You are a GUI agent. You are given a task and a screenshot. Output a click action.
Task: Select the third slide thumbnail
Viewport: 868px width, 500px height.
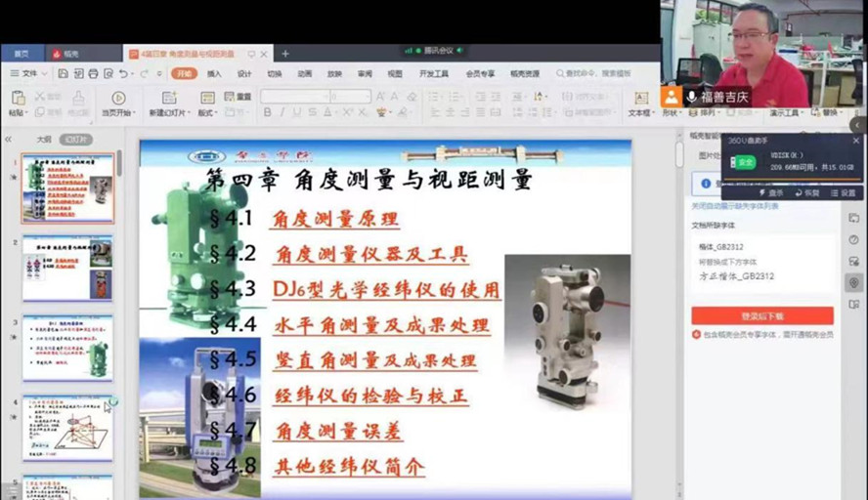(67, 348)
